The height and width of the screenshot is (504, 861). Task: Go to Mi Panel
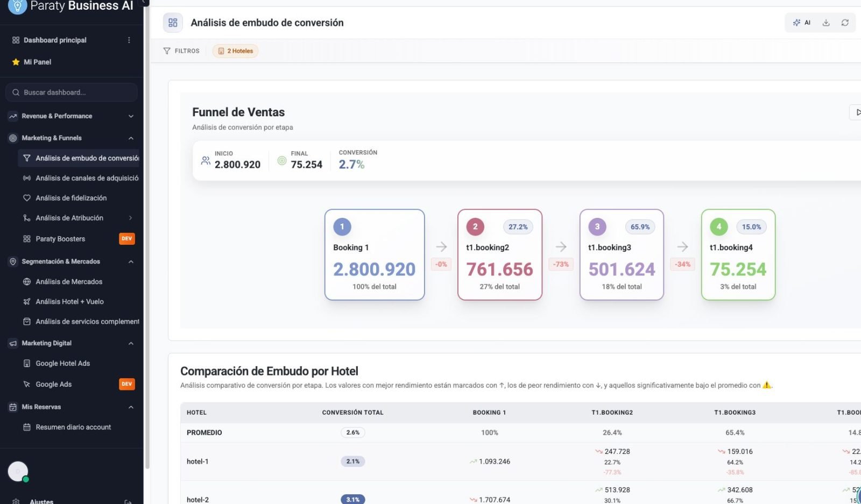pos(38,62)
